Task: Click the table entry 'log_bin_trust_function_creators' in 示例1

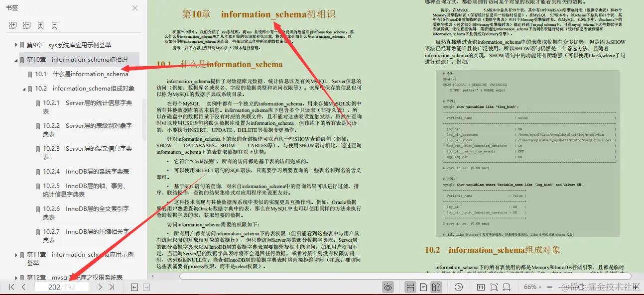Action: tap(477, 146)
